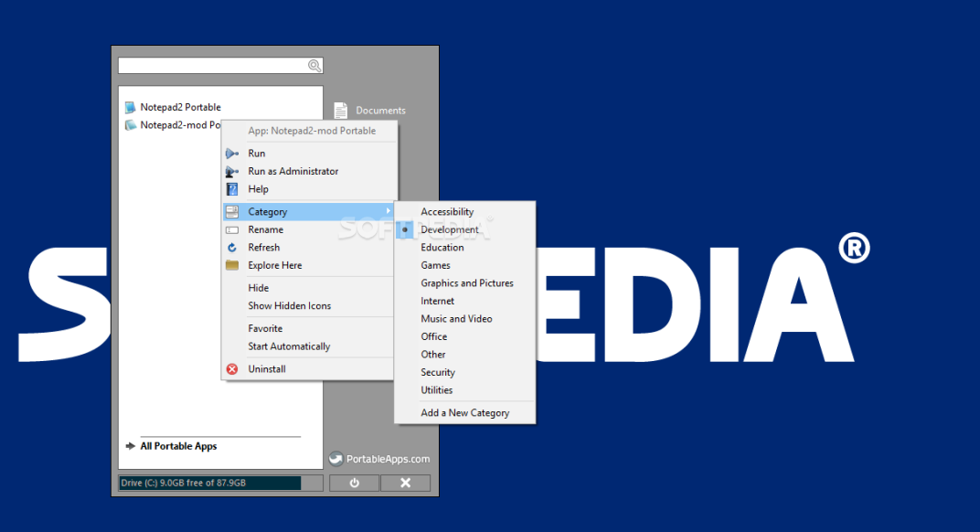Select the Development category radio option
The height and width of the screenshot is (532, 980).
[x=404, y=230]
